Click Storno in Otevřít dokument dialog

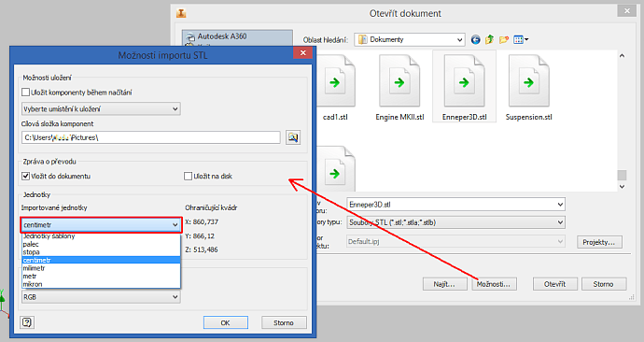coord(604,284)
